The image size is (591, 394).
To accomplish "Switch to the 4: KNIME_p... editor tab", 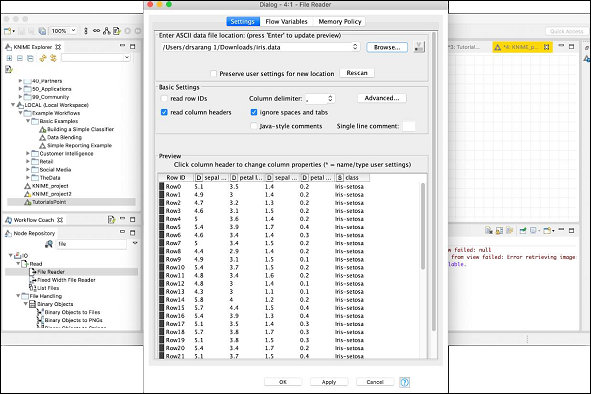I will (x=522, y=47).
